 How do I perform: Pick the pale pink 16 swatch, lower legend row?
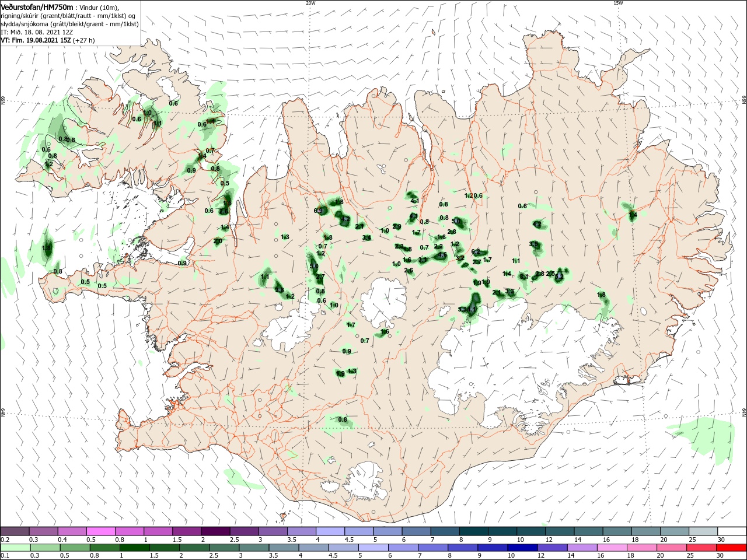pos(612,548)
